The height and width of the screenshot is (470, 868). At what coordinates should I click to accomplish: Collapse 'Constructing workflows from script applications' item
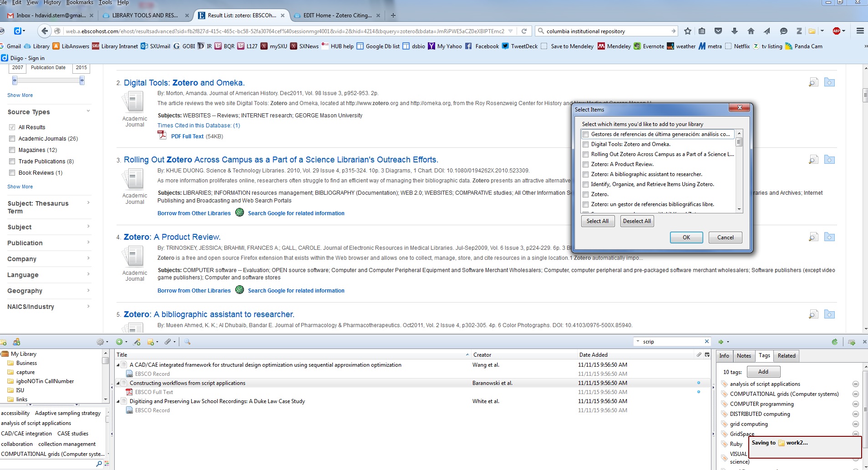[118, 383]
